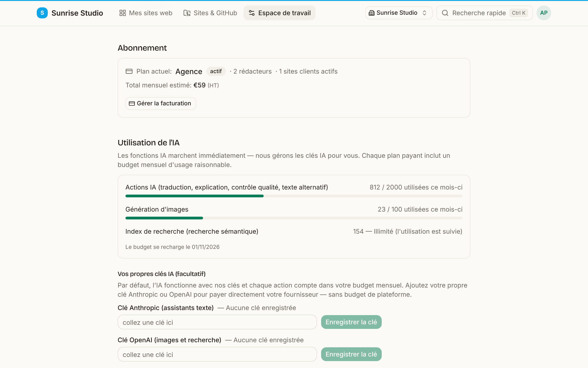Click the Sunrise Studio logo icon
Image resolution: width=588 pixels, height=368 pixels.
click(x=42, y=13)
